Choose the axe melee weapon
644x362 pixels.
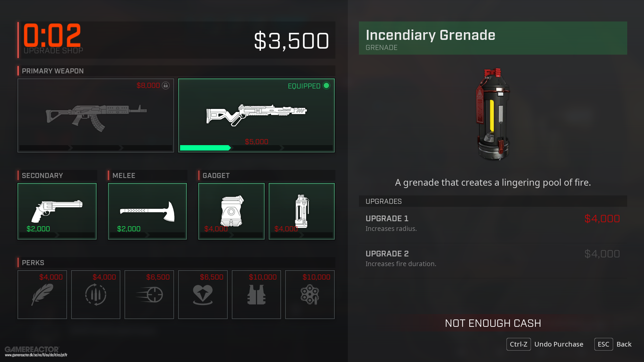point(147,211)
